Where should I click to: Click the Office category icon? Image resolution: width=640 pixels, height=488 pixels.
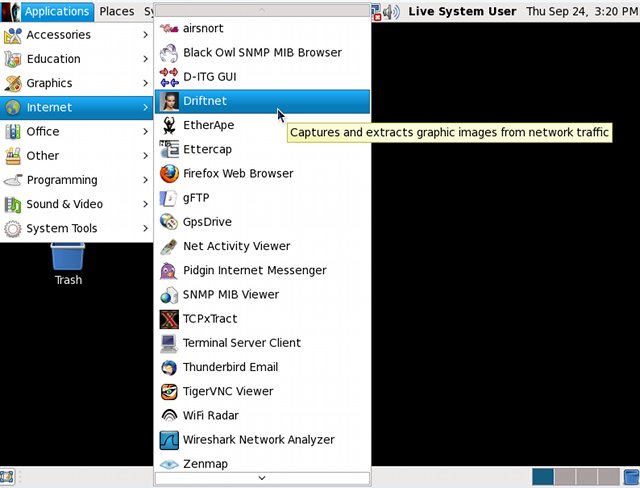[13, 132]
